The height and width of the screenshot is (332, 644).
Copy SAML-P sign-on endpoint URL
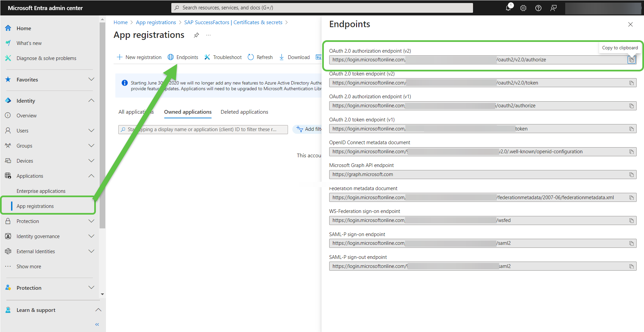tap(631, 243)
